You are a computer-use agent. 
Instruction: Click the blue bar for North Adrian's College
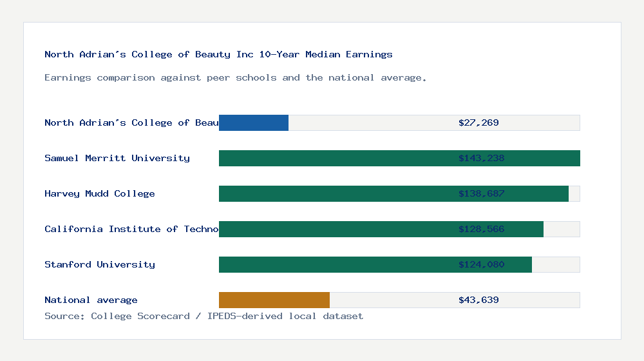(254, 123)
